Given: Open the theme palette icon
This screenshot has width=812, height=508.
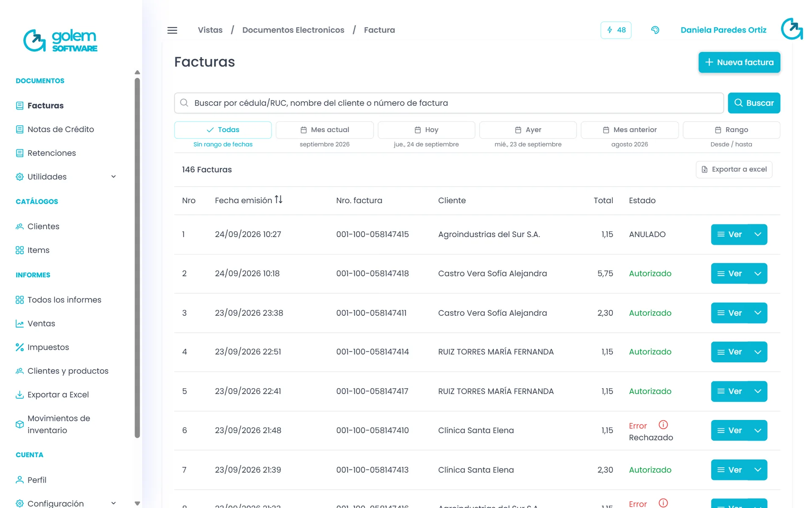Looking at the screenshot, I should pyautogui.click(x=655, y=30).
